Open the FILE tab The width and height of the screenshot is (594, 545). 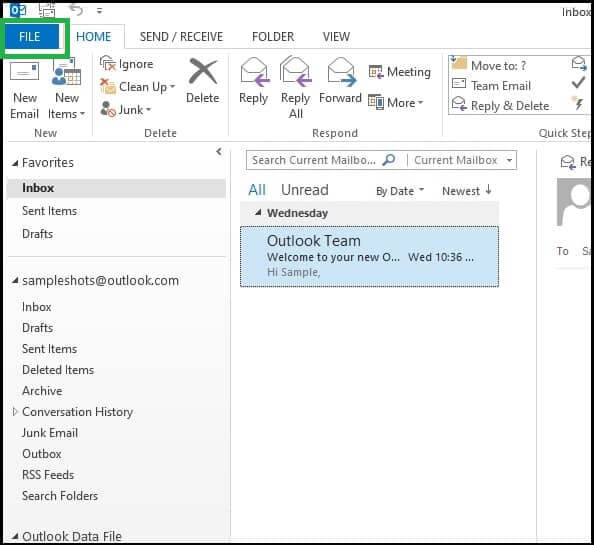(31, 36)
